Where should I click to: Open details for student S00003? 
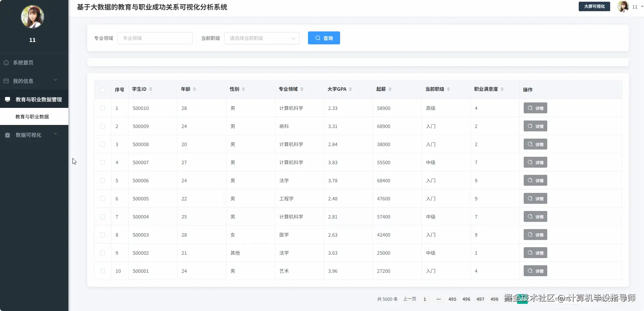point(535,235)
